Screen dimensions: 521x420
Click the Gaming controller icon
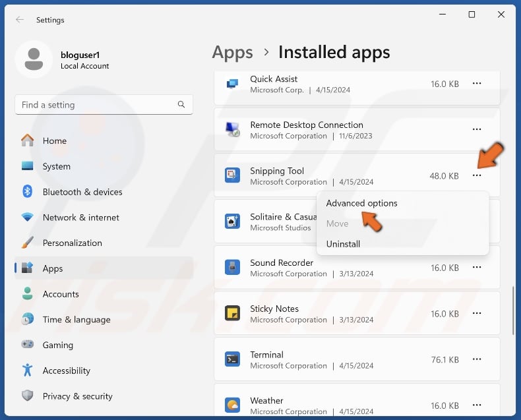pos(27,344)
